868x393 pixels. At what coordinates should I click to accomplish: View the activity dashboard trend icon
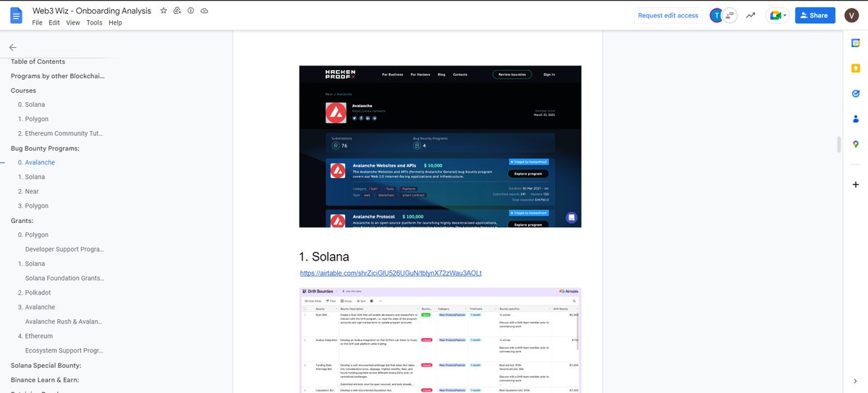[x=751, y=15]
